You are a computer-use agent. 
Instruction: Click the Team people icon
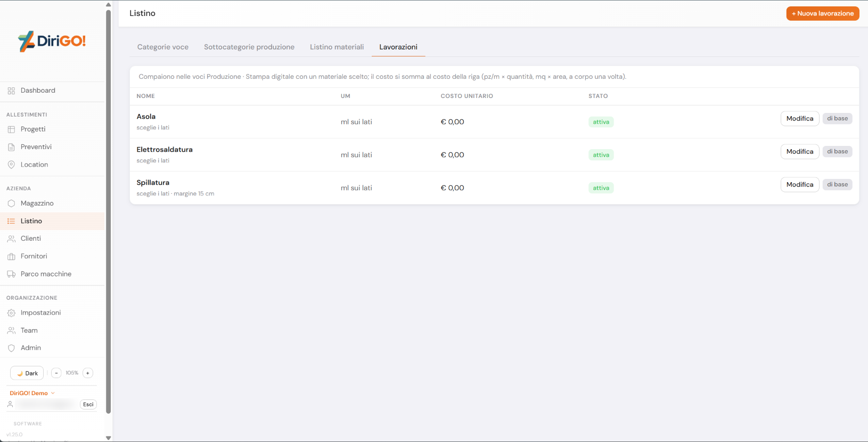[x=11, y=331]
